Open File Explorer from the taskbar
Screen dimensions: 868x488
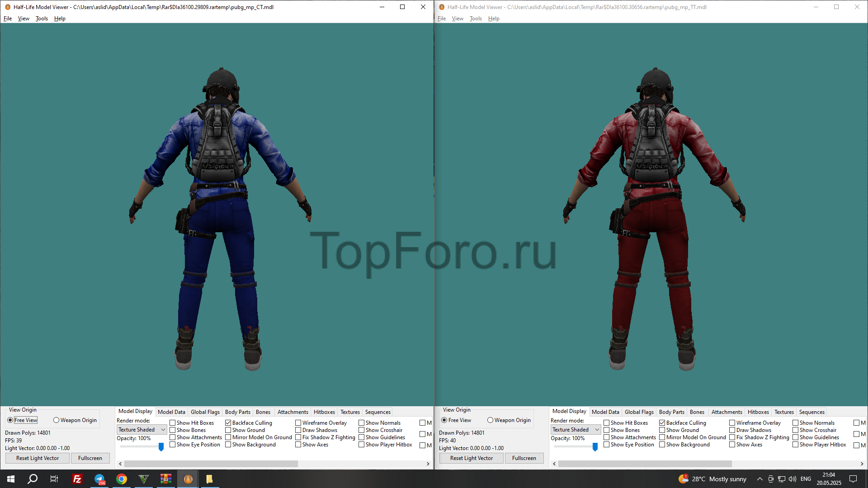pos(209,479)
